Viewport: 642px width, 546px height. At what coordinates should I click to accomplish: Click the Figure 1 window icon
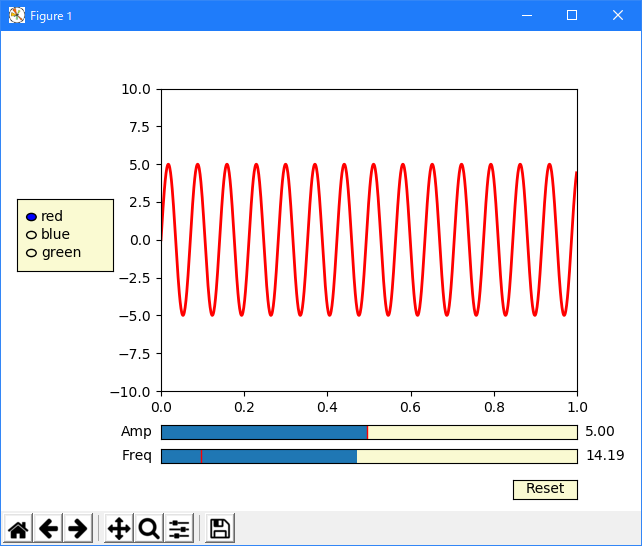[16, 16]
